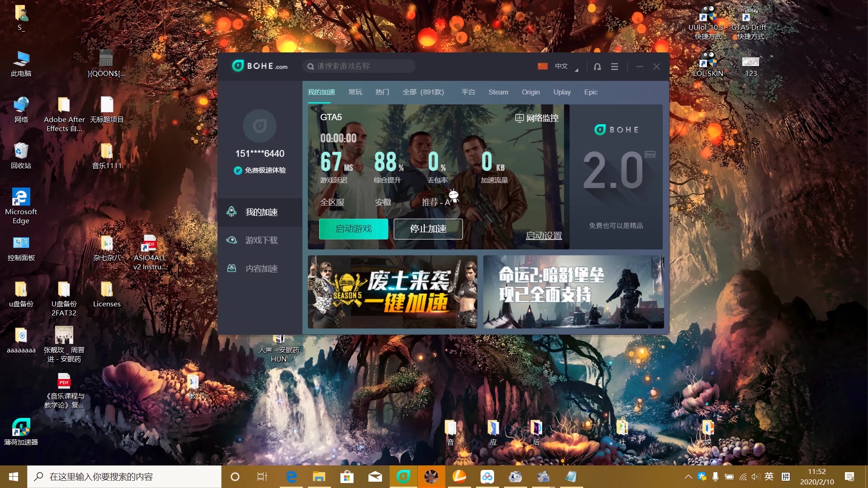868x488 pixels.
Task: Open U盘备份 2FAT32 folder
Action: tap(64, 299)
